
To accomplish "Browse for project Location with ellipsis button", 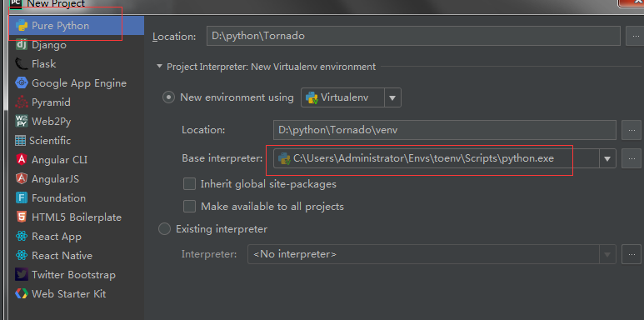I will tap(634, 37).
